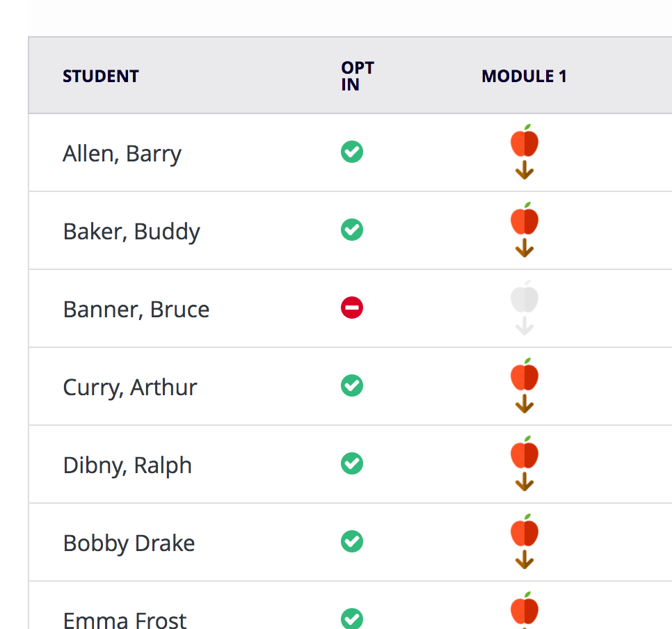Click Buddy Baker's Module 1 apple icon
This screenshot has width=672, height=629.
point(525,221)
